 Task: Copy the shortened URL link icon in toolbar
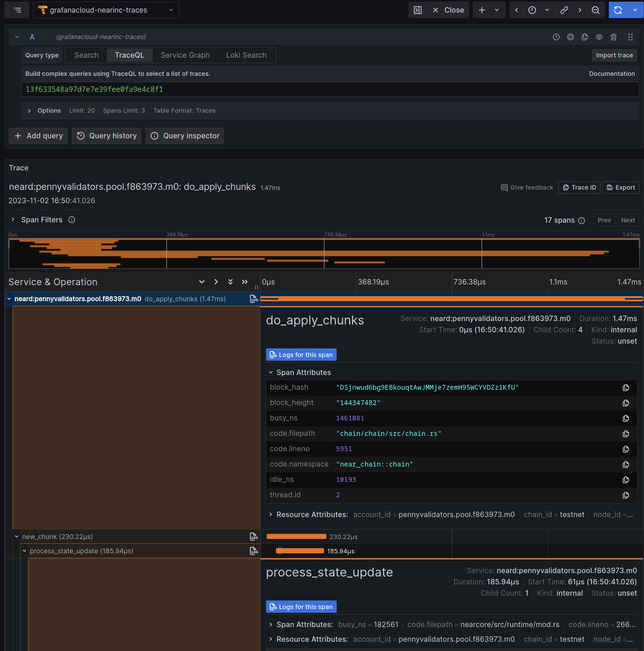coord(564,10)
